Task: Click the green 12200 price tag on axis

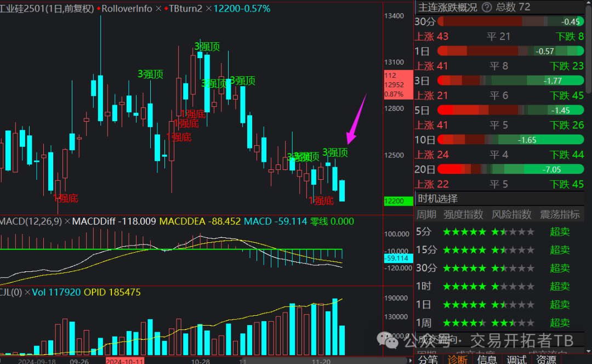Action: coord(399,201)
